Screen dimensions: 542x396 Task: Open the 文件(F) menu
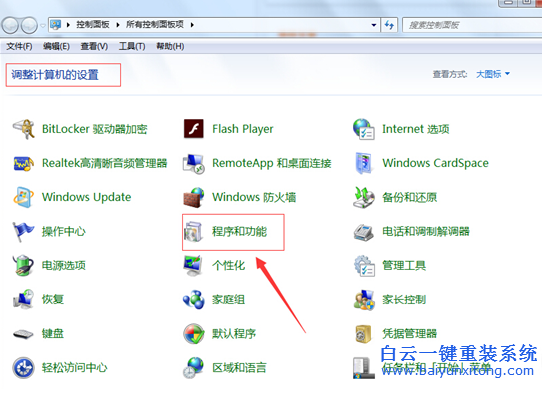pyautogui.click(x=19, y=46)
